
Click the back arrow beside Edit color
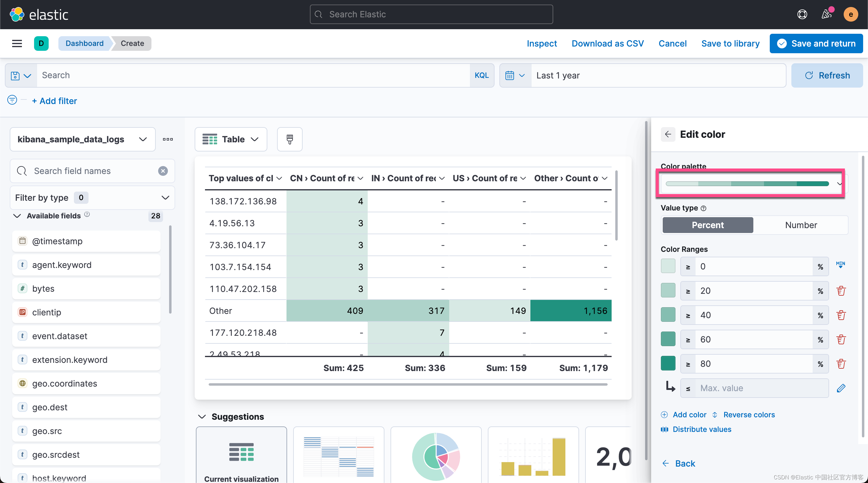point(668,134)
